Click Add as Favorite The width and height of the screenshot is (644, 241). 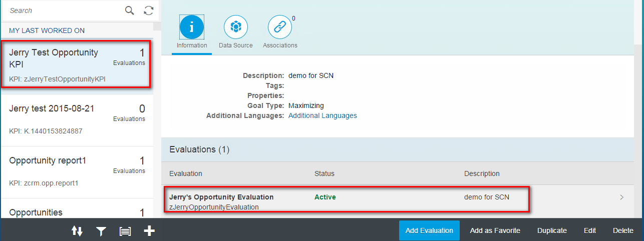(495, 230)
